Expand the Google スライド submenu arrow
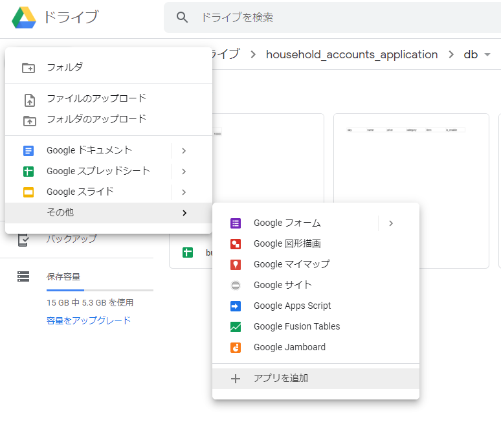 (184, 192)
